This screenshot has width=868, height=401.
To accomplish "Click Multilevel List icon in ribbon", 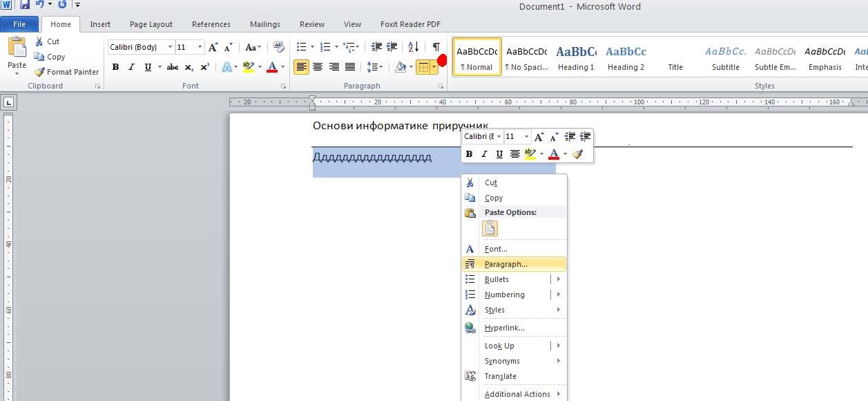I will pos(349,47).
